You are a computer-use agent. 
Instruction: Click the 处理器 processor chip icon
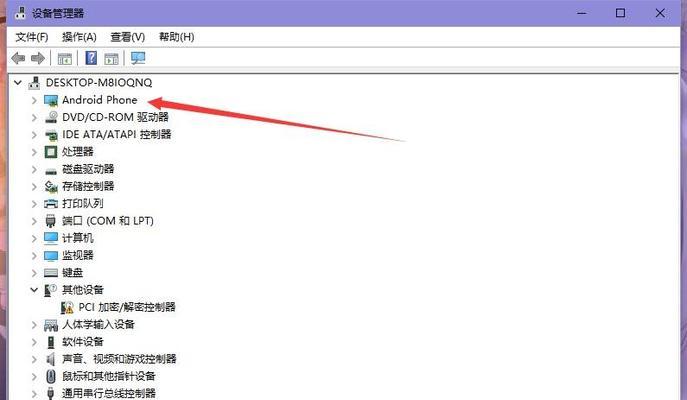(x=51, y=152)
